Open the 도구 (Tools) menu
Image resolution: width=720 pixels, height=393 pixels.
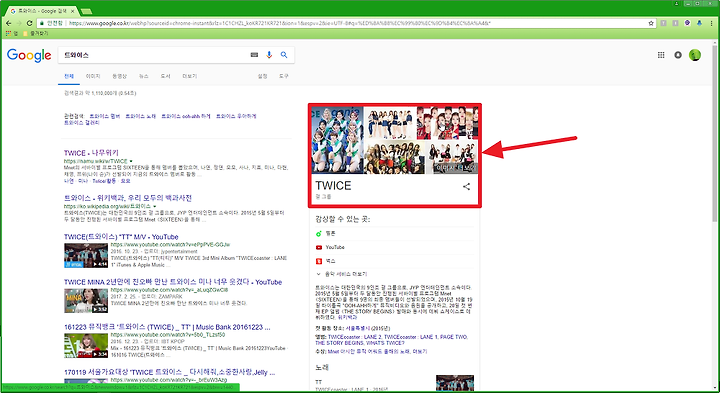click(284, 76)
